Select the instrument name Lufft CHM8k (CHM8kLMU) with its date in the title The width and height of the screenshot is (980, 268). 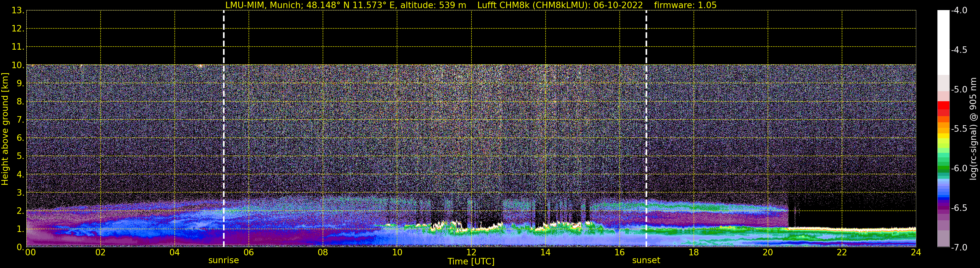(560, 5)
